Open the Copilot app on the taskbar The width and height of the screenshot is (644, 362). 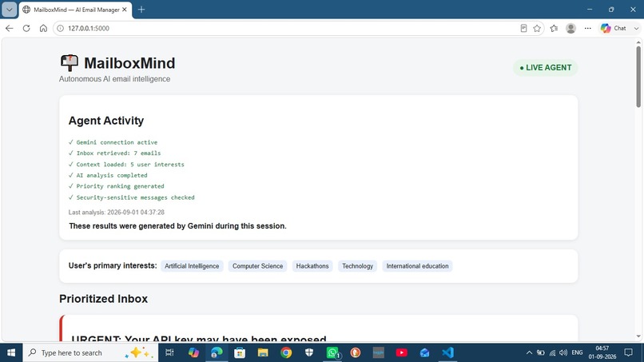tap(193, 352)
